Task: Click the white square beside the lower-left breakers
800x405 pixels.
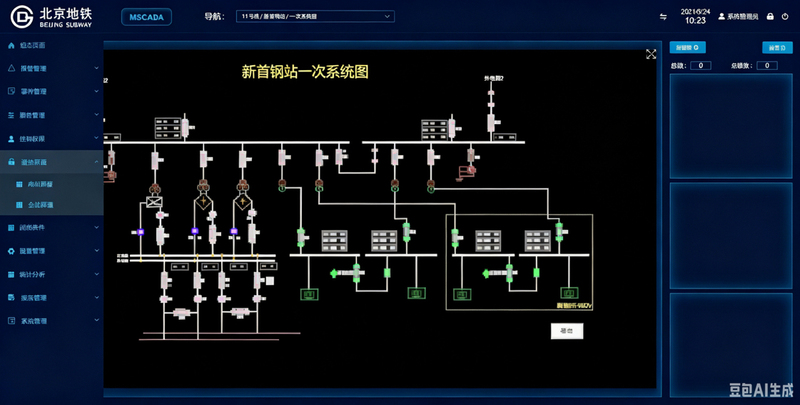Action: pos(270,281)
